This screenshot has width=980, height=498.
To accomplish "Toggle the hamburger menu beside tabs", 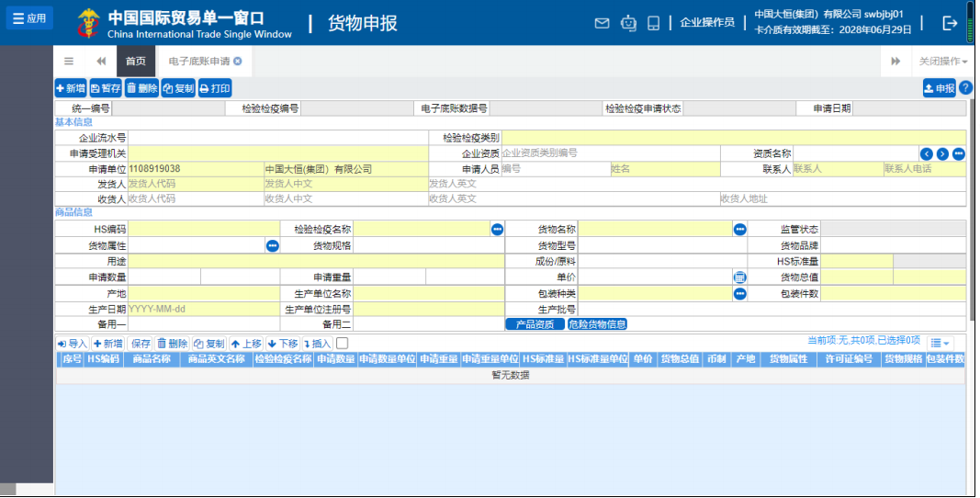I will (69, 62).
